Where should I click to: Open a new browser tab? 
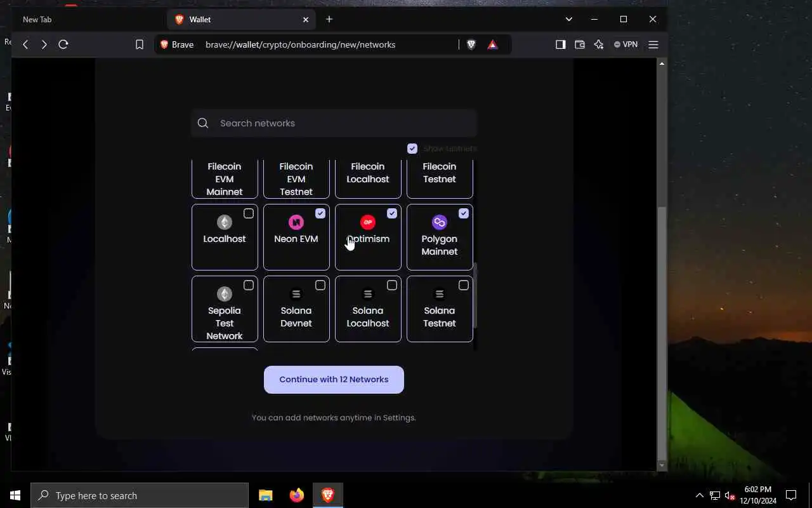(x=329, y=20)
